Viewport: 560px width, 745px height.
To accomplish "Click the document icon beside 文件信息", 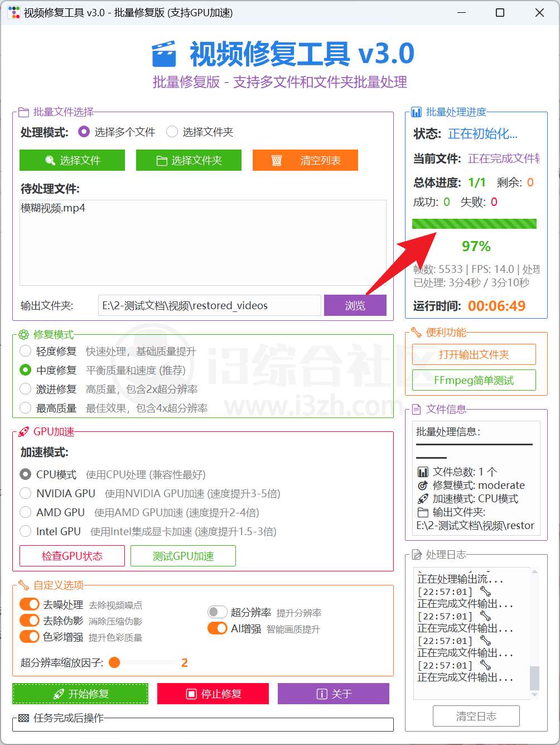I will pyautogui.click(x=416, y=410).
